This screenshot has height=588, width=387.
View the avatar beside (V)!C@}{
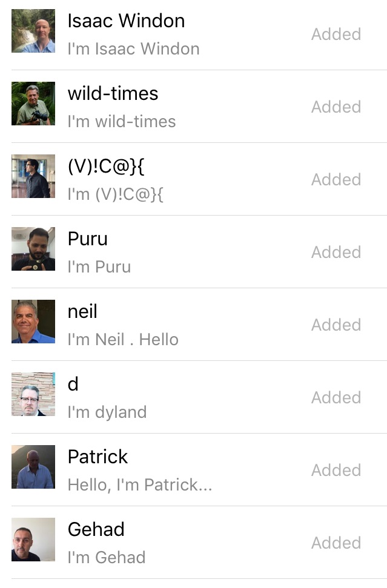(33, 176)
